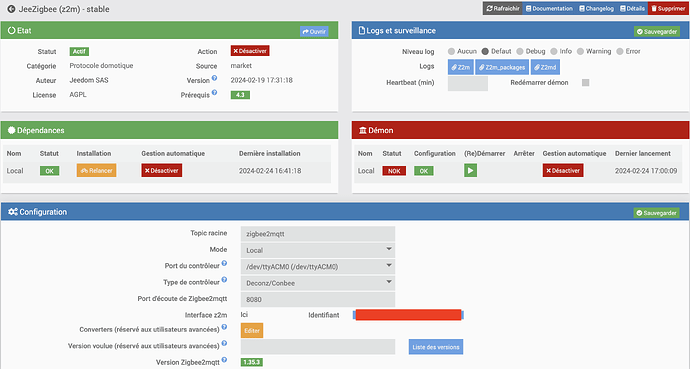The image size is (690, 369).
Task: Click the red NOK status in Démon
Action: pos(394,171)
